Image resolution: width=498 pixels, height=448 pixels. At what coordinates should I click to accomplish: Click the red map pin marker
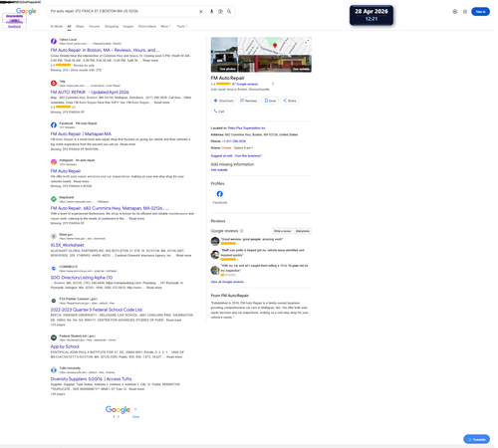(275, 46)
